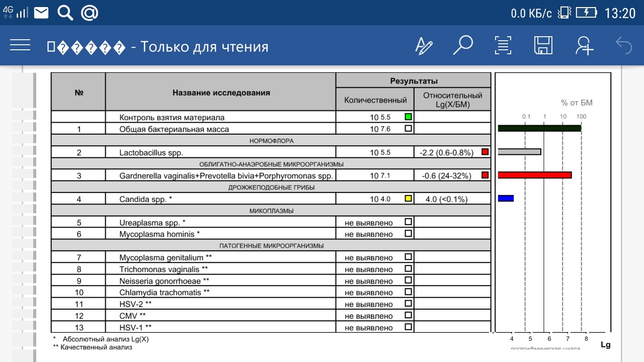
Task: Tap the blue Candida chart bar
Action: coord(506,198)
